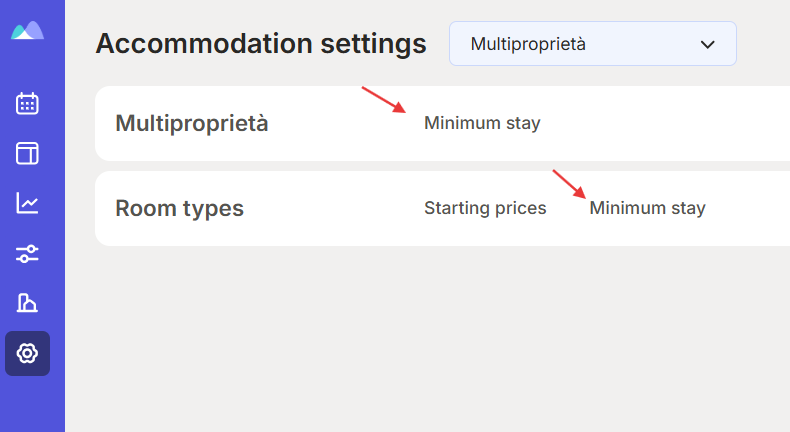Image resolution: width=790 pixels, height=432 pixels.
Task: Select the Multiproprietà card heading
Action: [x=191, y=124]
